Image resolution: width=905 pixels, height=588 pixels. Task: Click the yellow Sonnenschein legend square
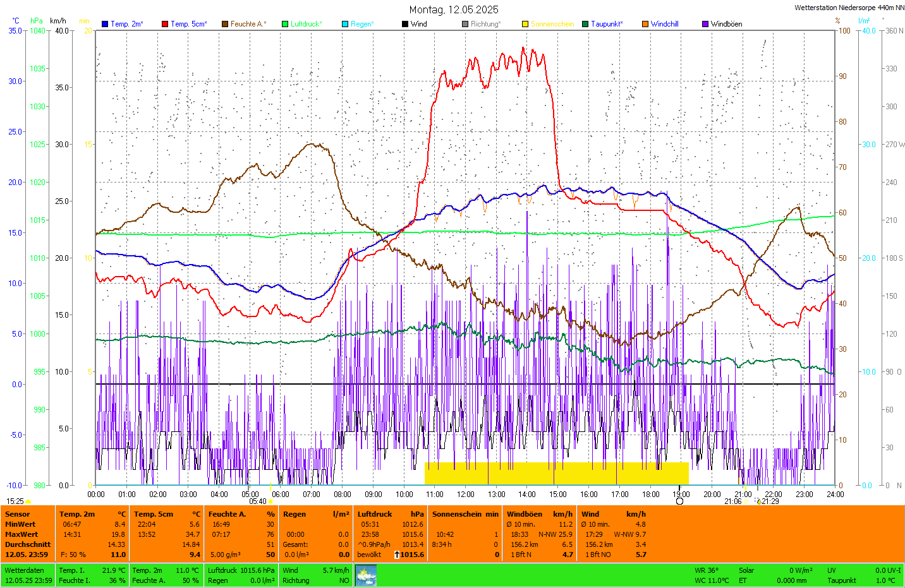pyautogui.click(x=525, y=24)
